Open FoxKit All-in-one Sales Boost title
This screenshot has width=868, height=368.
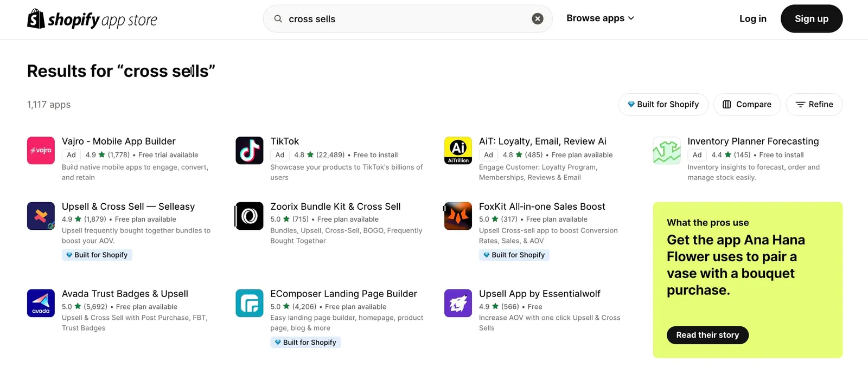tap(542, 206)
